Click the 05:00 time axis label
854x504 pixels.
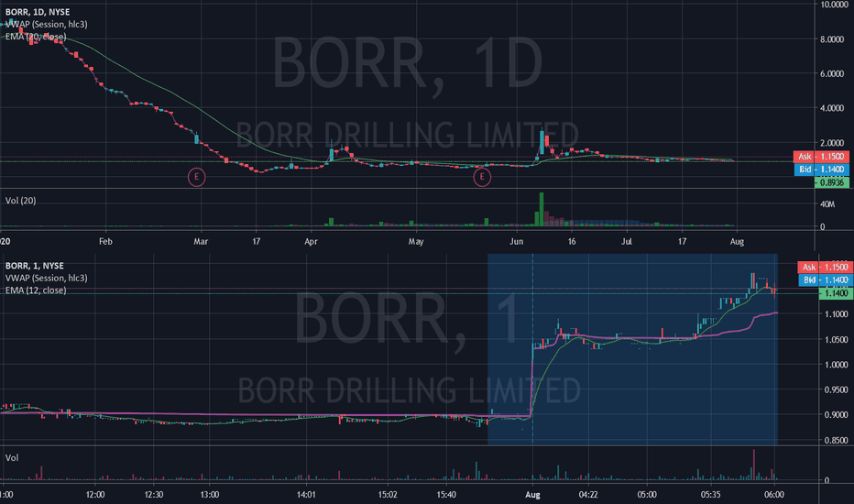coord(647,495)
